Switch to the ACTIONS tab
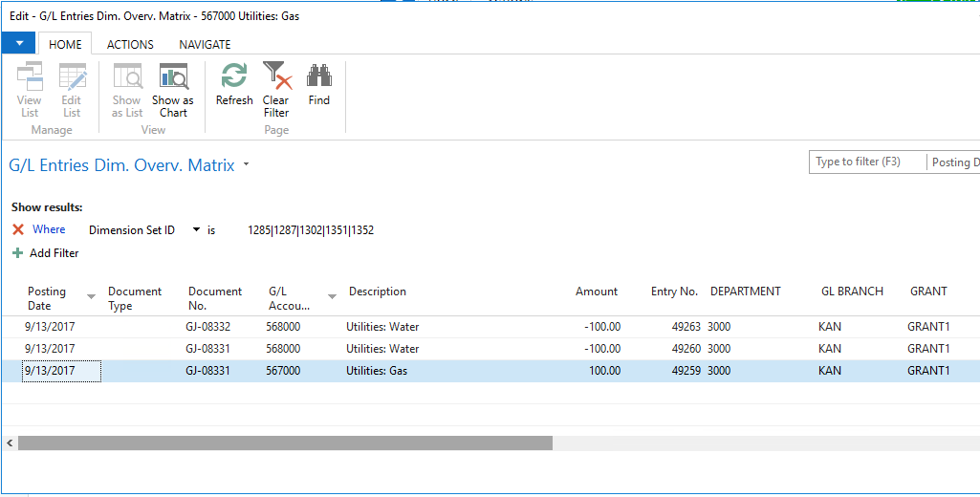 coord(130,44)
